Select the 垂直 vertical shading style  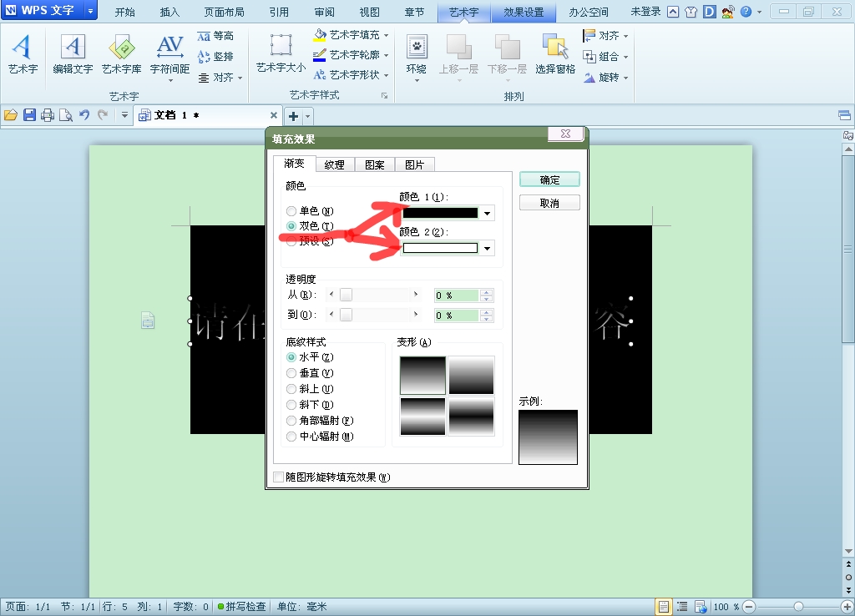pos(291,373)
